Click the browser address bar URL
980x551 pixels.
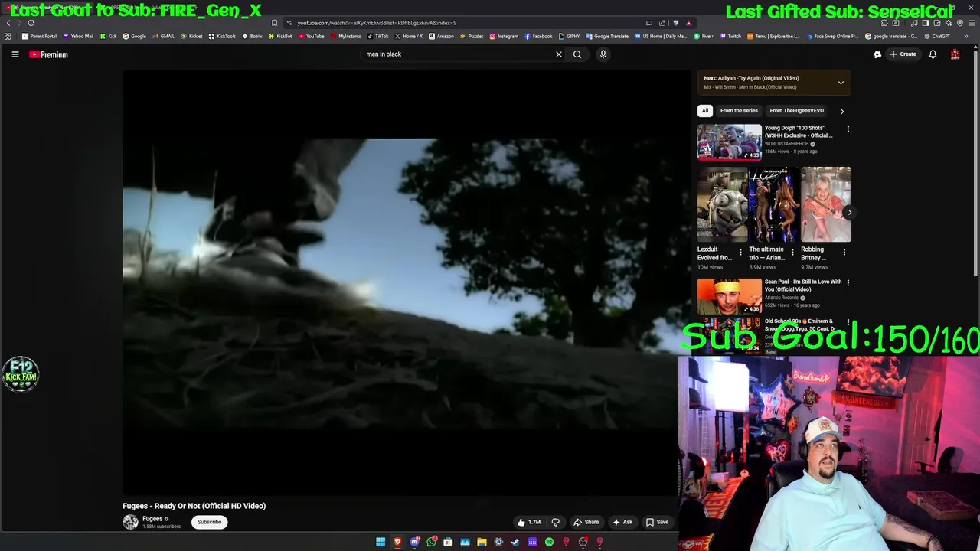[377, 23]
